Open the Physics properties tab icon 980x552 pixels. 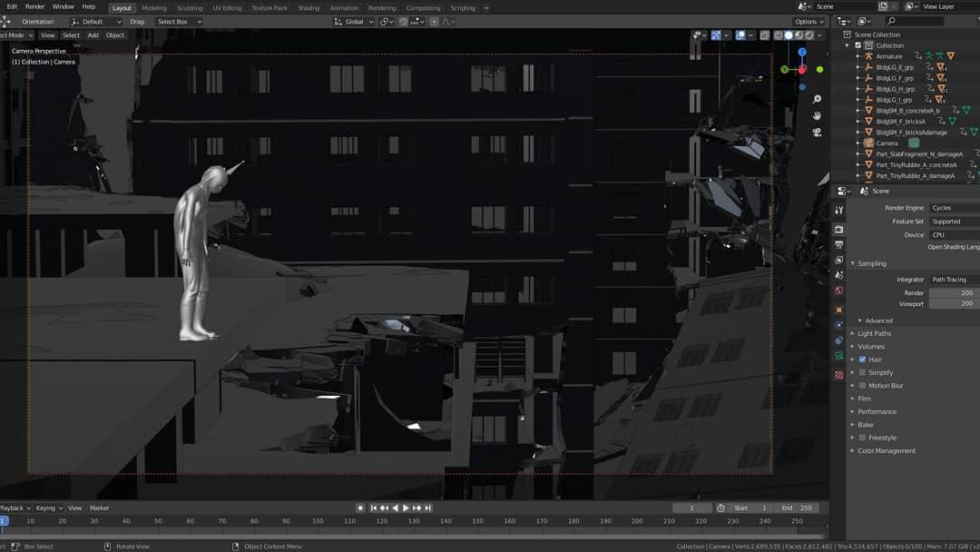(x=838, y=325)
